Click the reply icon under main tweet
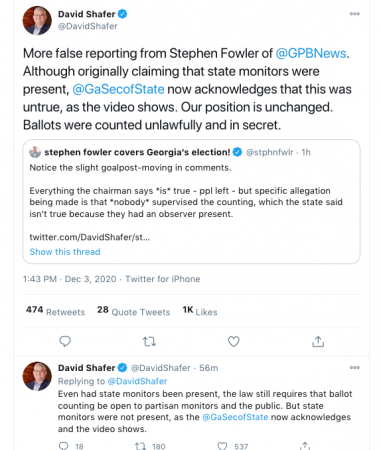Viewport: 381px width, 450px height. click(65, 341)
